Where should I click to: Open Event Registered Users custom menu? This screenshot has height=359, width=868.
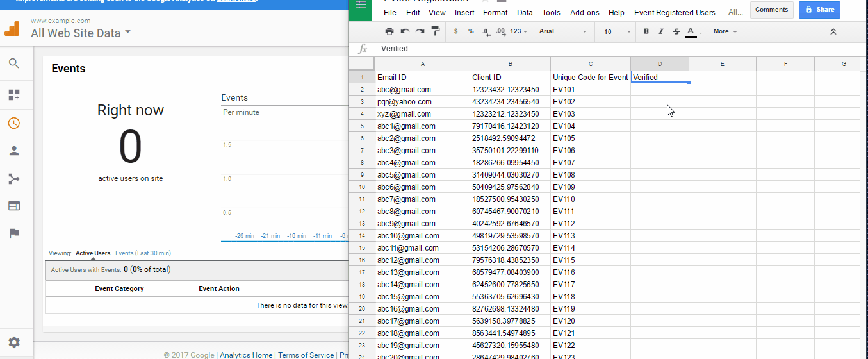(x=675, y=13)
